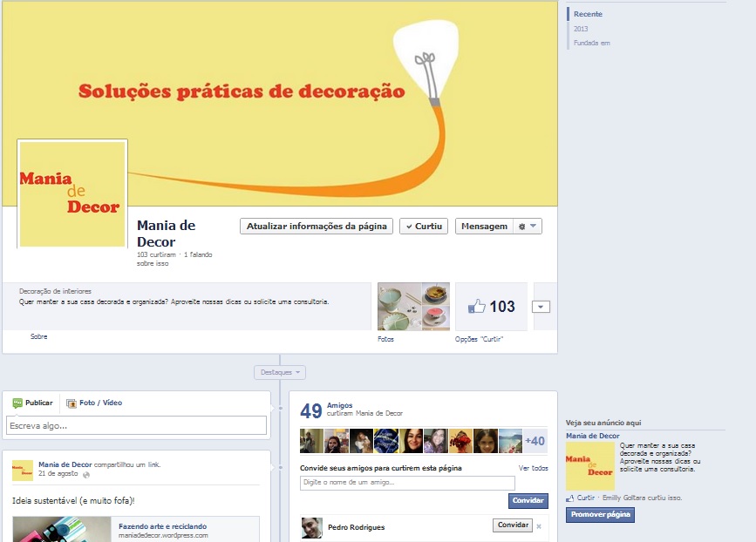
Task: Open the Fazendo arte e reciclando link image
Action: (62, 529)
